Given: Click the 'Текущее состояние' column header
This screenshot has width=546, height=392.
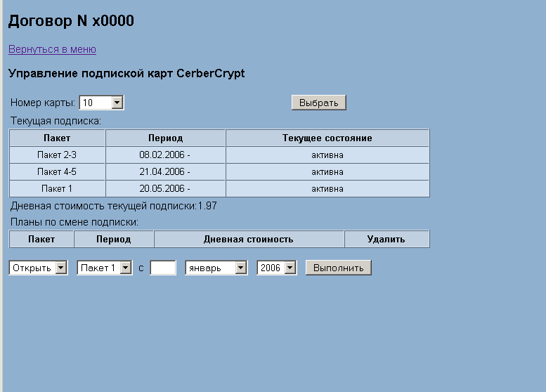Looking at the screenshot, I should [327, 138].
